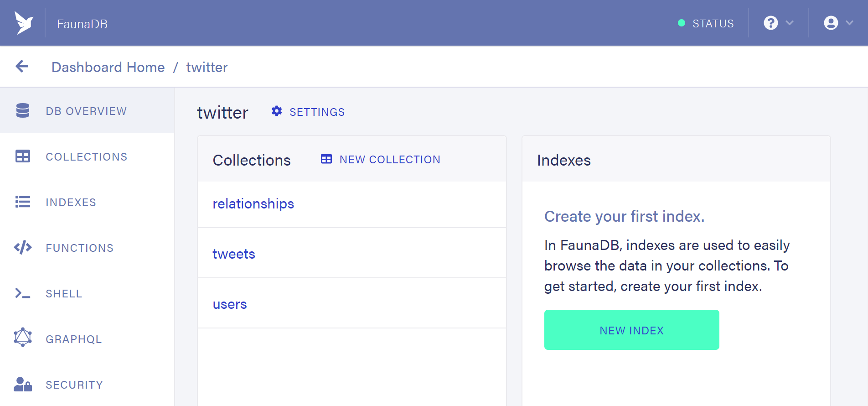This screenshot has height=406, width=868.
Task: Click the Shell prompt icon
Action: [23, 293]
